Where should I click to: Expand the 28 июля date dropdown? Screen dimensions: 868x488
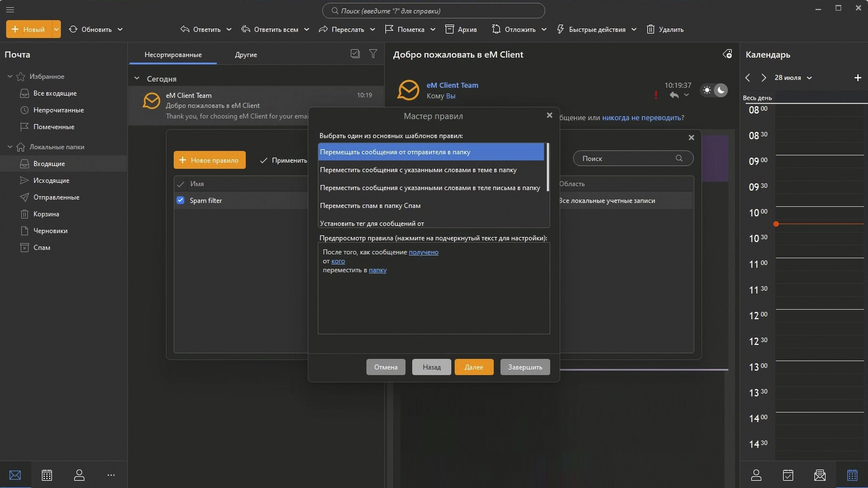point(809,78)
